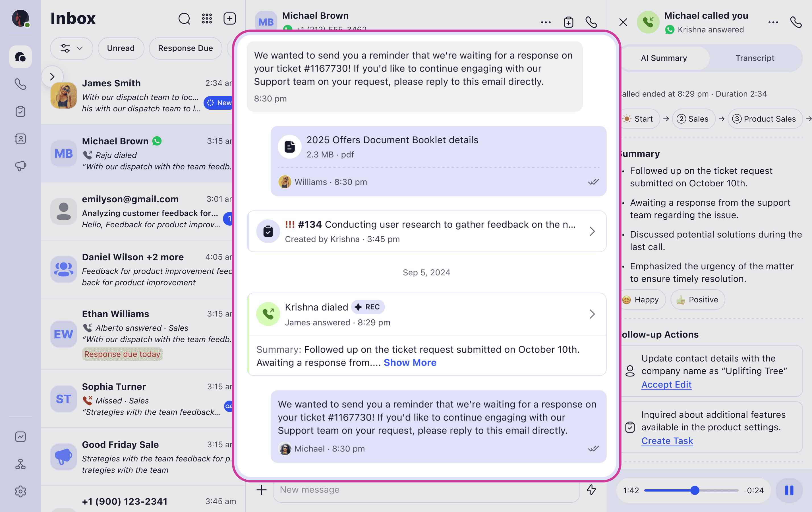This screenshot has width=812, height=512.
Task: Click the new conversation plus icon
Action: (230, 18)
